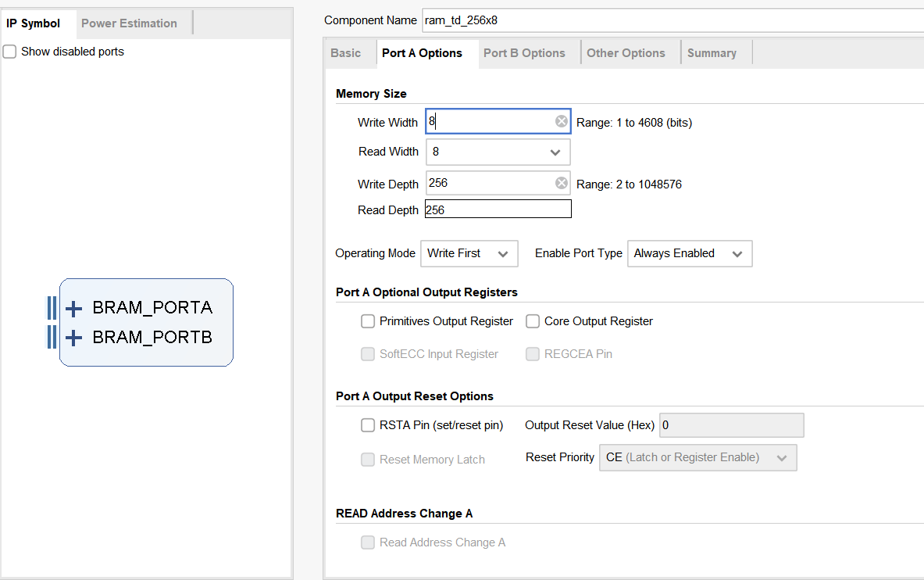Switch to the Port B Options tab
Image resolution: width=924 pixels, height=580 pixels.
click(524, 53)
